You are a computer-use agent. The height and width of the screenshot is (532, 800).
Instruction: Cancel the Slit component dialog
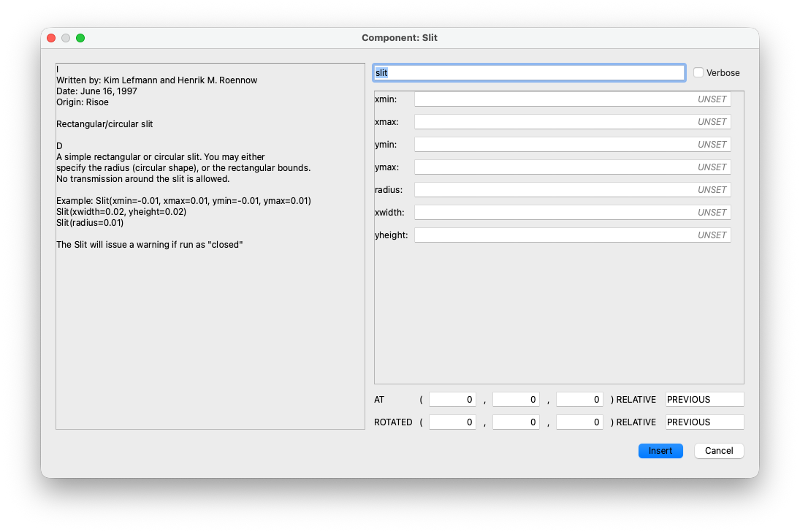point(718,451)
